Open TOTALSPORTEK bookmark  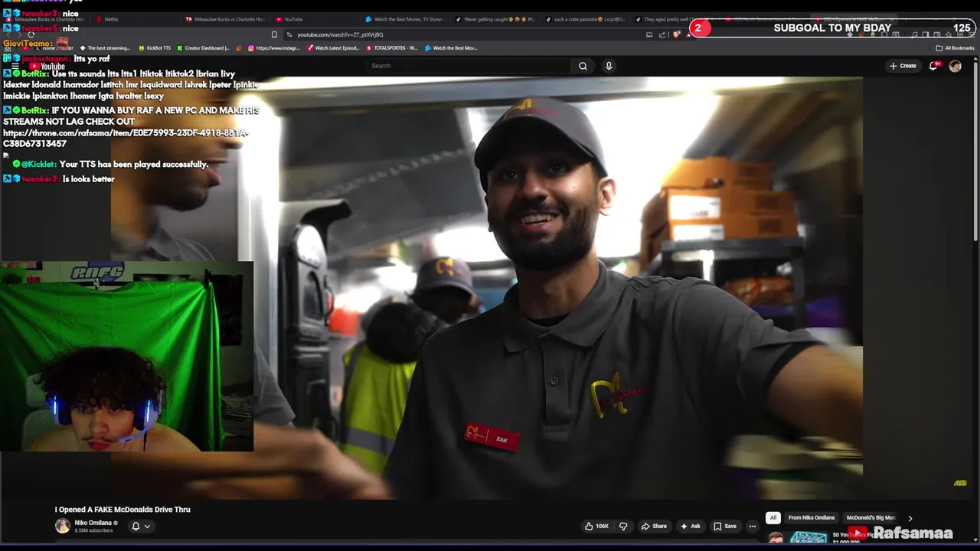393,48
